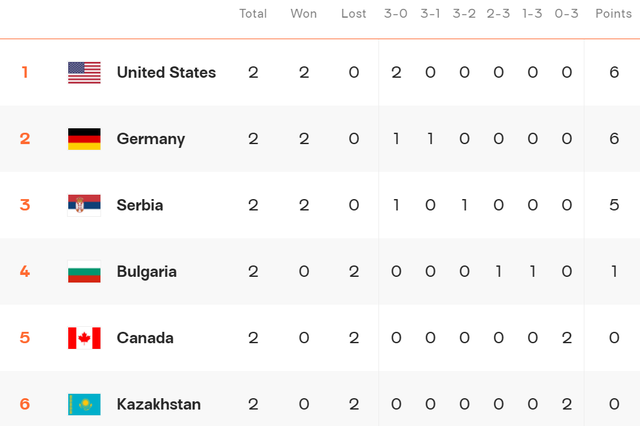640x426 pixels.
Task: Sort by the Points column header
Action: coord(613,14)
